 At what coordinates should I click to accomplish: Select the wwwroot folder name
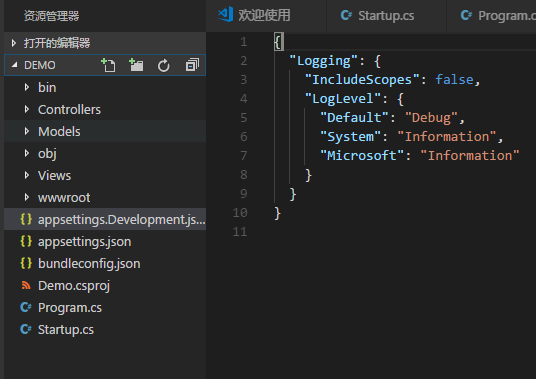64,197
